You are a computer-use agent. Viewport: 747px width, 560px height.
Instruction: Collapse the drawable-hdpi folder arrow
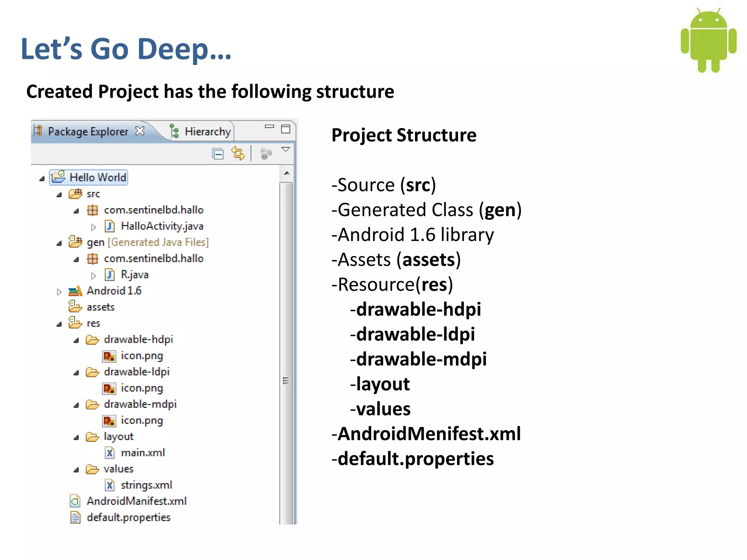tap(76, 341)
